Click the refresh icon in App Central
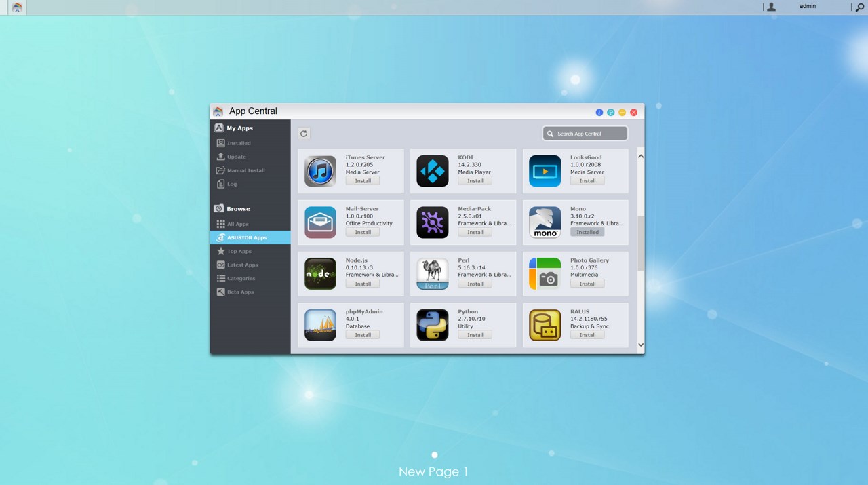This screenshot has width=868, height=485. [x=304, y=134]
